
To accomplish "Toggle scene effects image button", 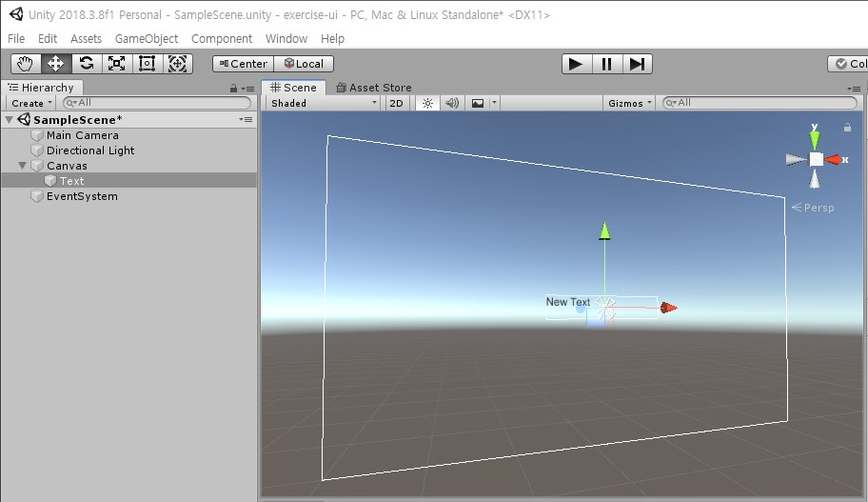I will pos(477,103).
